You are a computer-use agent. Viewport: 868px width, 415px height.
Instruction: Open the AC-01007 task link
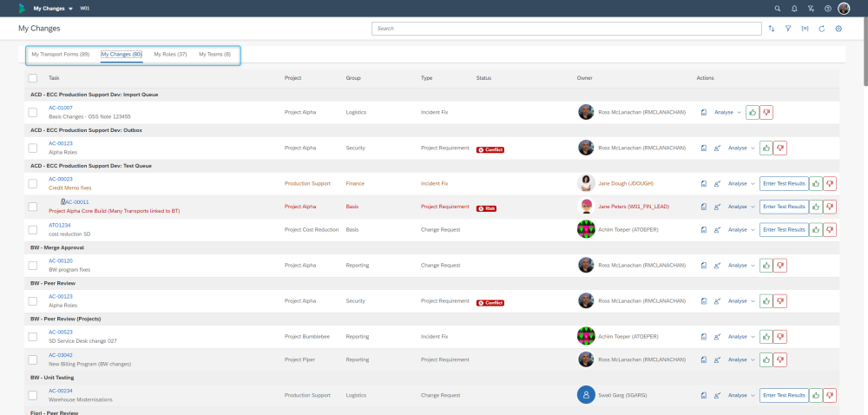click(x=61, y=108)
